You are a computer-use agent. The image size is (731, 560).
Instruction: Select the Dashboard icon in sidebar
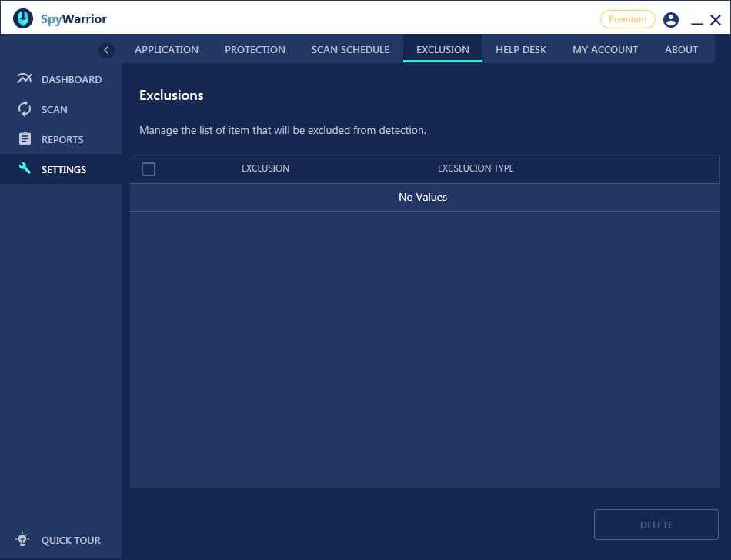24,78
